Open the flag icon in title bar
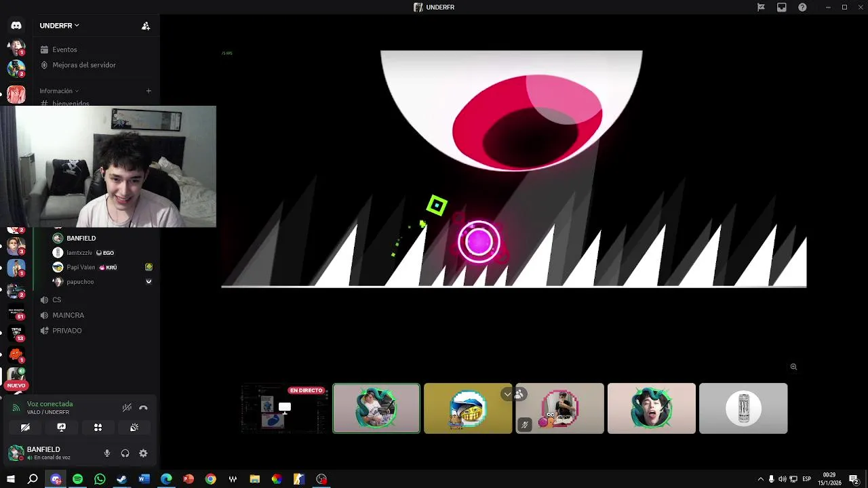 (761, 7)
